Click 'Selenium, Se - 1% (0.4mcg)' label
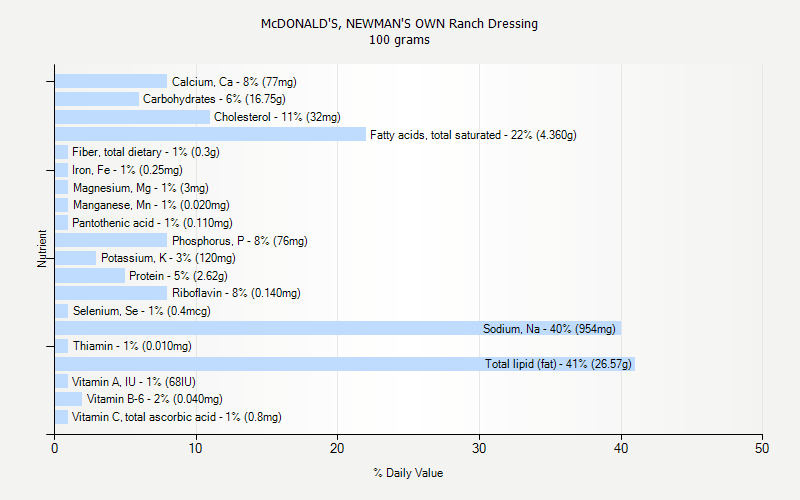 (142, 311)
